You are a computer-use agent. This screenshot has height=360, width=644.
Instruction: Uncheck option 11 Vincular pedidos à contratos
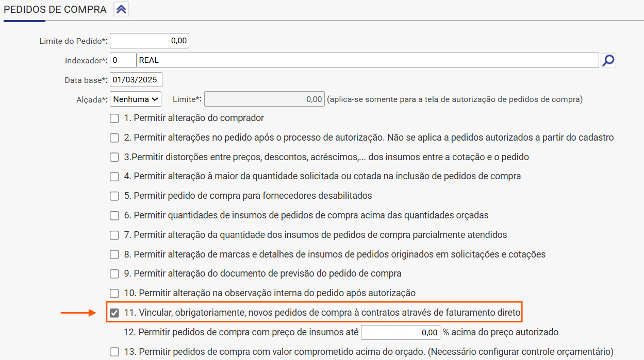click(x=114, y=313)
